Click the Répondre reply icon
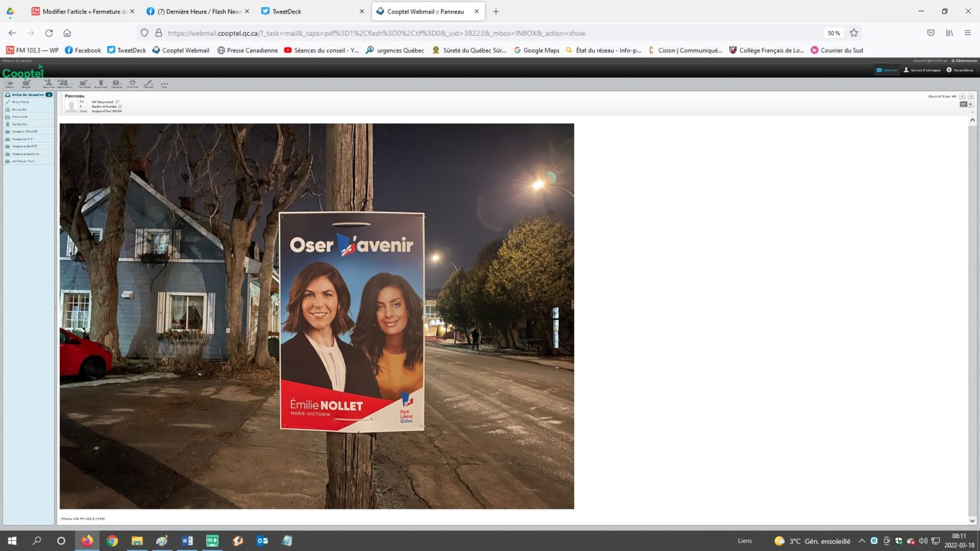The height and width of the screenshot is (551, 980). point(48,84)
